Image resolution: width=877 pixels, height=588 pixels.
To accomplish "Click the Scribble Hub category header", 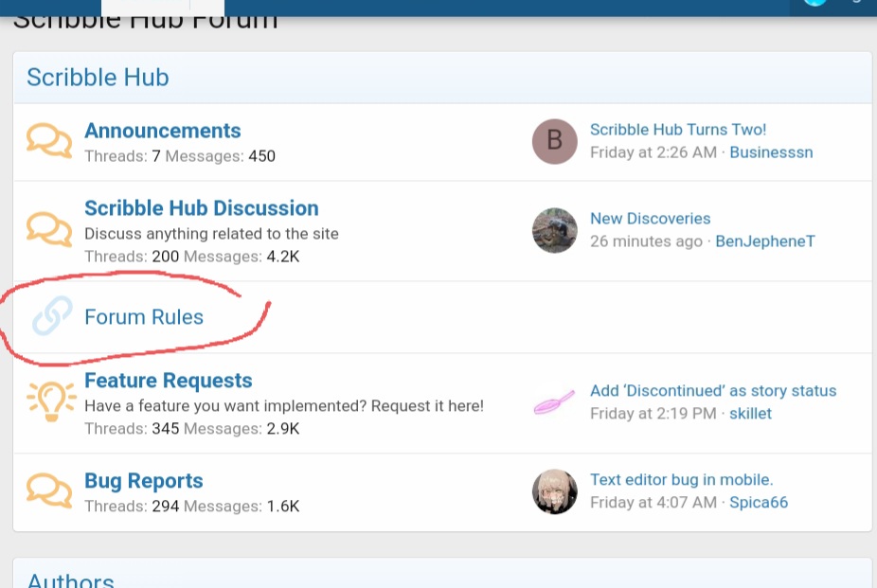I will point(98,78).
